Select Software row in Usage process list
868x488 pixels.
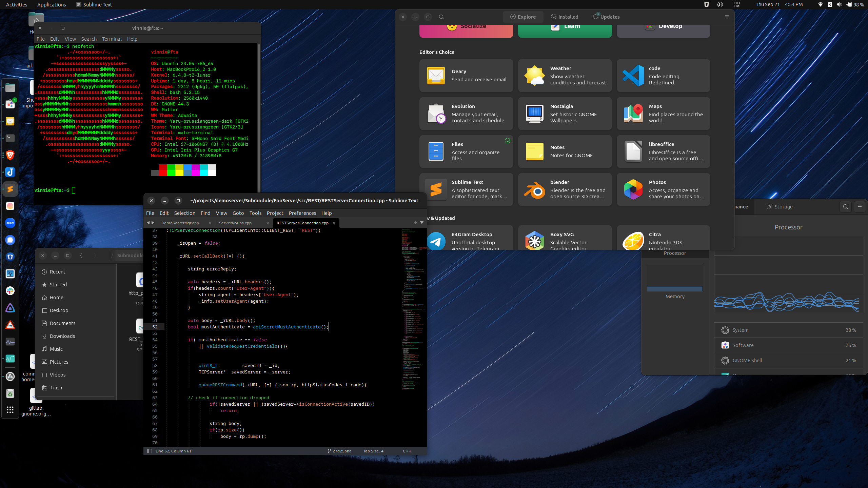click(788, 345)
